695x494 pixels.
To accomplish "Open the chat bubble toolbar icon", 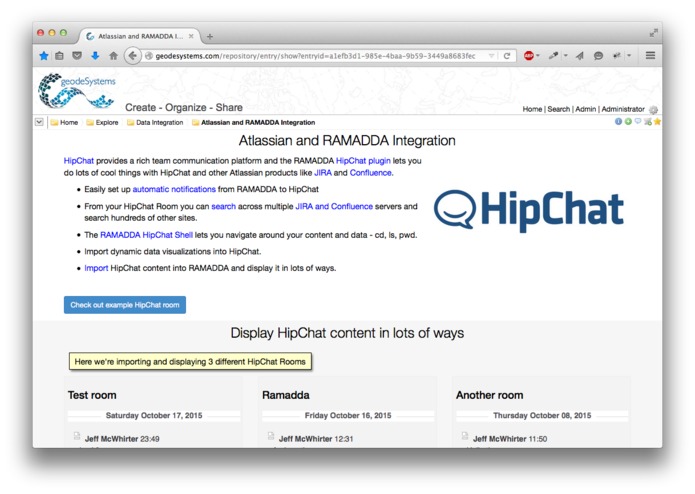I will click(598, 56).
